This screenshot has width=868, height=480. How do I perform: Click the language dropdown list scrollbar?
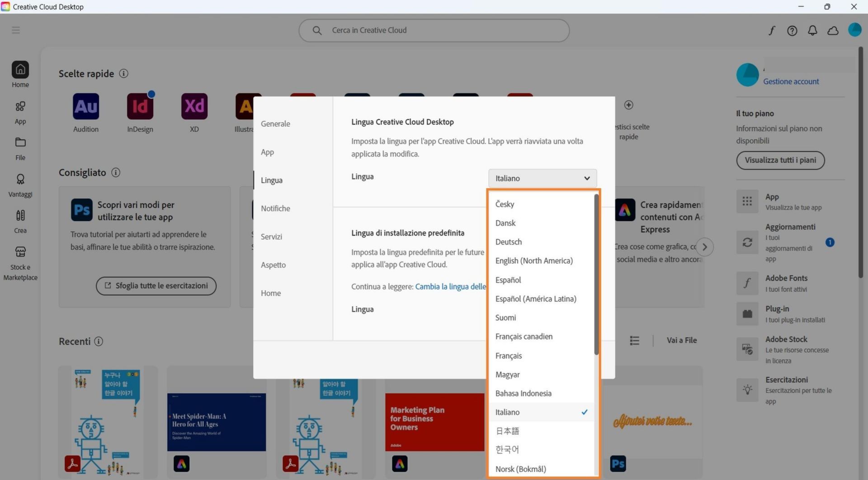click(x=596, y=275)
